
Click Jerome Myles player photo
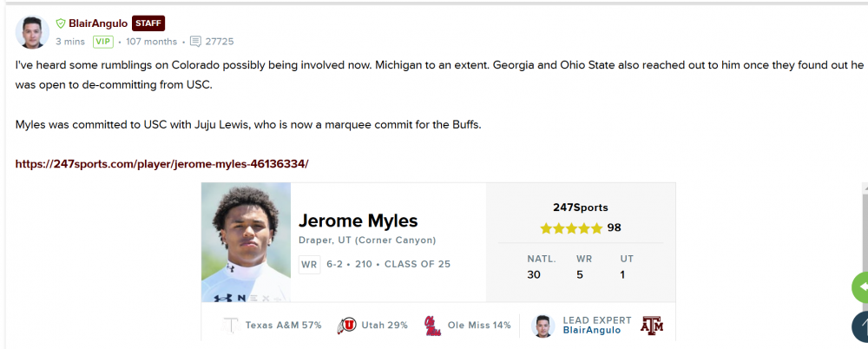(245, 242)
